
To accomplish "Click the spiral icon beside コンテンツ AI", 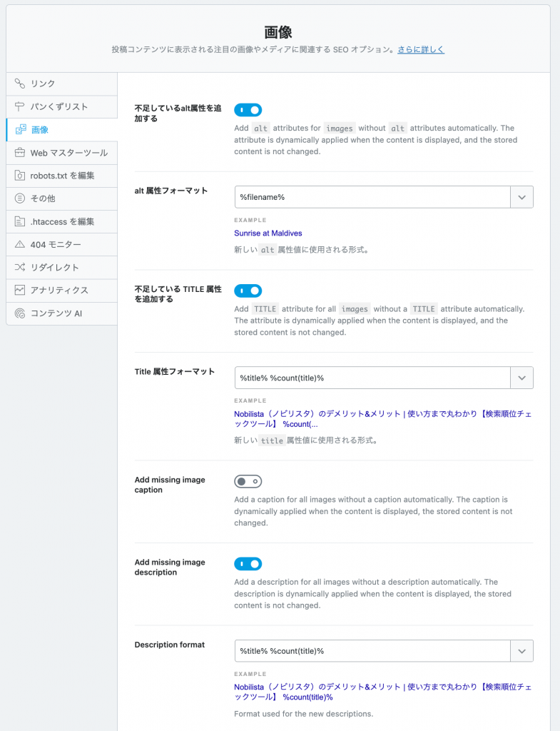I will (19, 313).
